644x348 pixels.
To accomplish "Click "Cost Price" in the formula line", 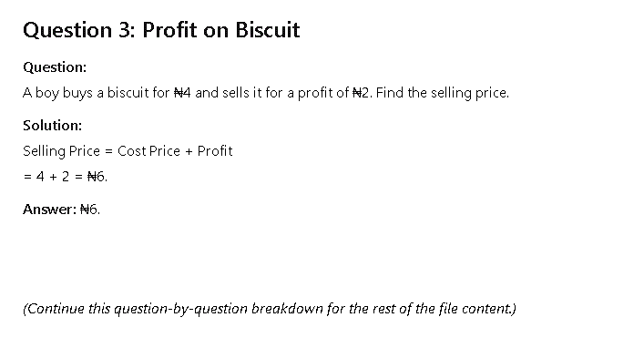I will coord(148,151).
